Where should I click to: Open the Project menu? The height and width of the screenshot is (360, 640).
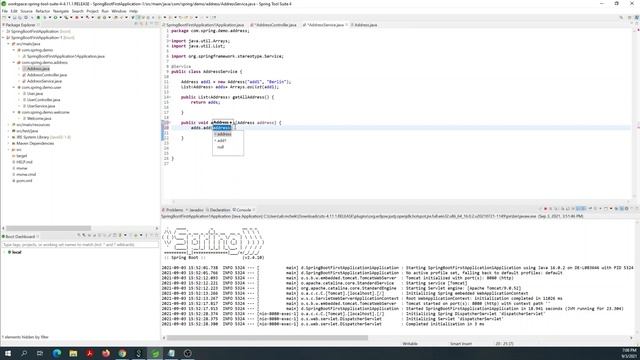[x=92, y=11]
